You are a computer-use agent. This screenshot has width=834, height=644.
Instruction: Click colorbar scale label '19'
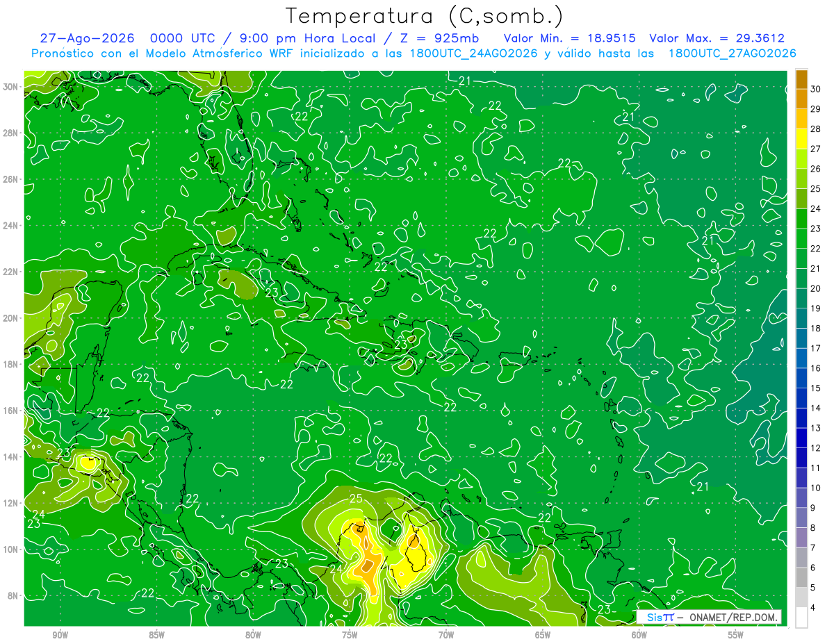(816, 308)
